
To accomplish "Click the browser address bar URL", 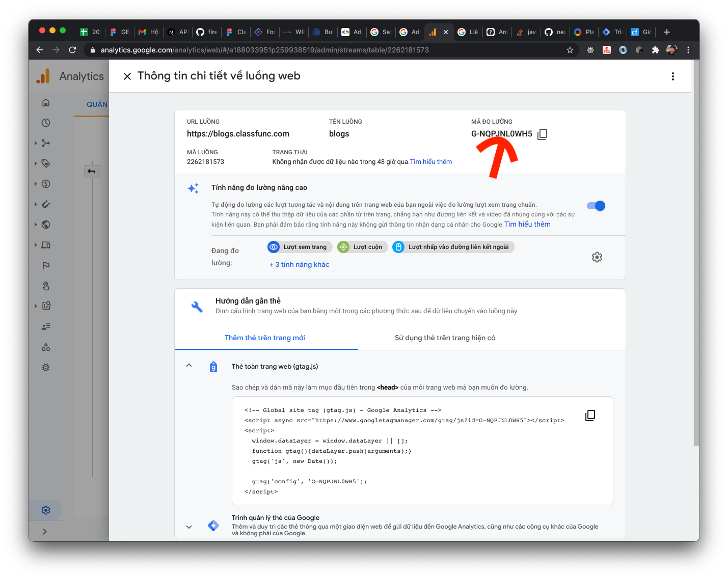I will (x=265, y=50).
